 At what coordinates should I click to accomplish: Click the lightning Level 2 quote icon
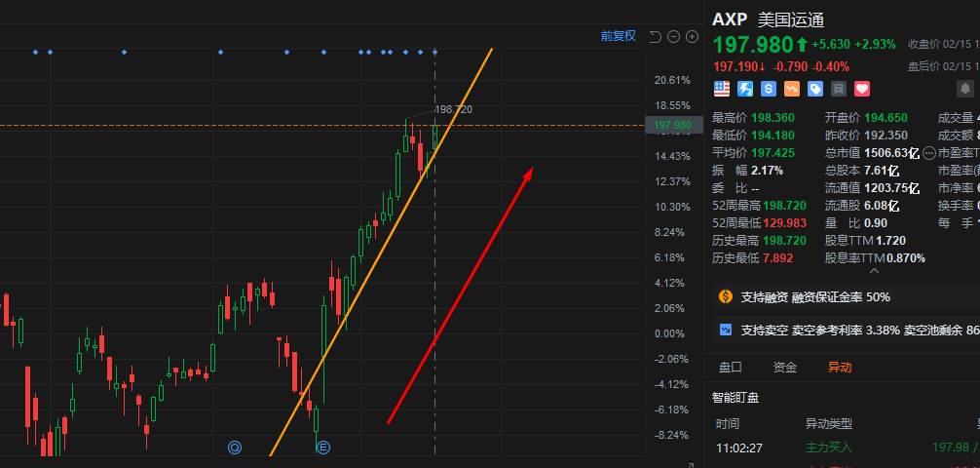click(745, 89)
